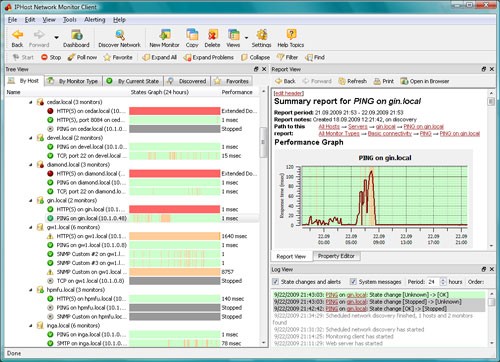The width and height of the screenshot is (500, 362).
Task: Click the edit header link
Action: coord(289,93)
